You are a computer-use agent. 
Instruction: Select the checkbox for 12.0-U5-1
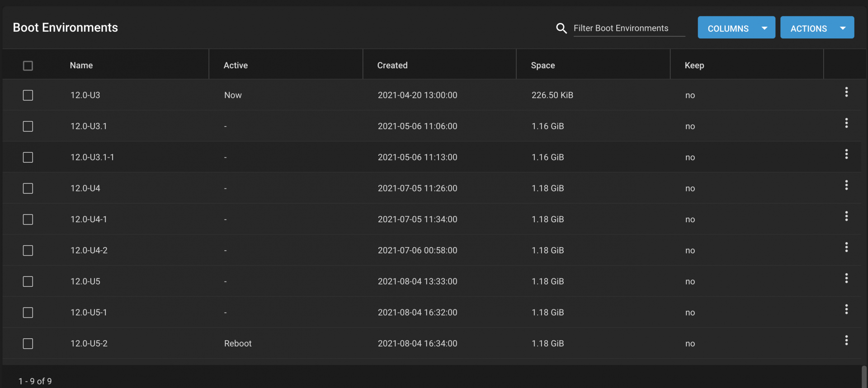click(28, 313)
